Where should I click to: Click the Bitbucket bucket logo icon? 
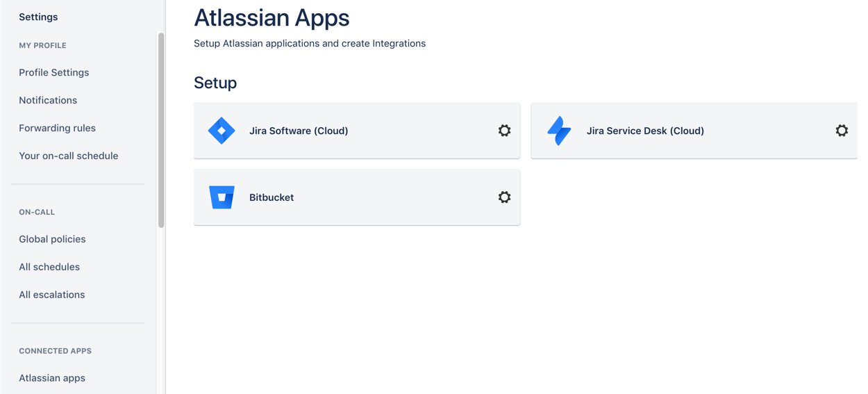click(x=222, y=197)
